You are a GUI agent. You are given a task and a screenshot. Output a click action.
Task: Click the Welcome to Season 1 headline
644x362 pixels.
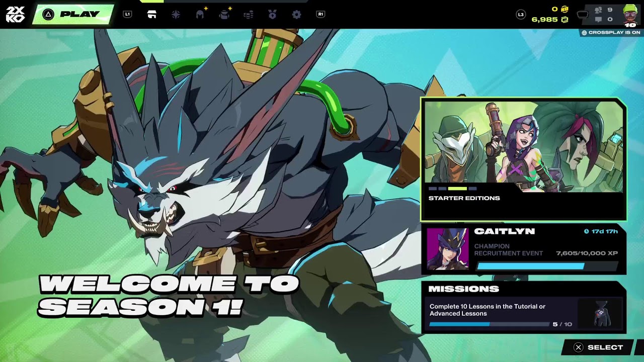point(169,296)
